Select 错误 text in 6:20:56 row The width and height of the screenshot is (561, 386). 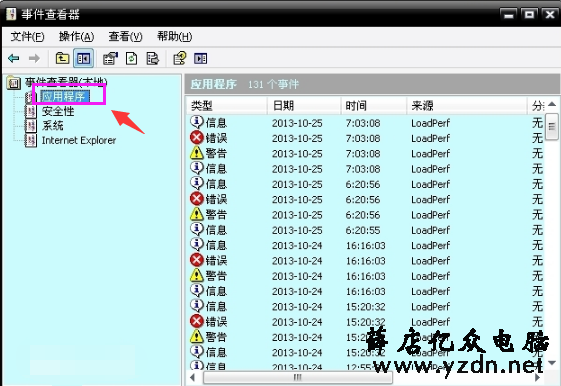216,199
